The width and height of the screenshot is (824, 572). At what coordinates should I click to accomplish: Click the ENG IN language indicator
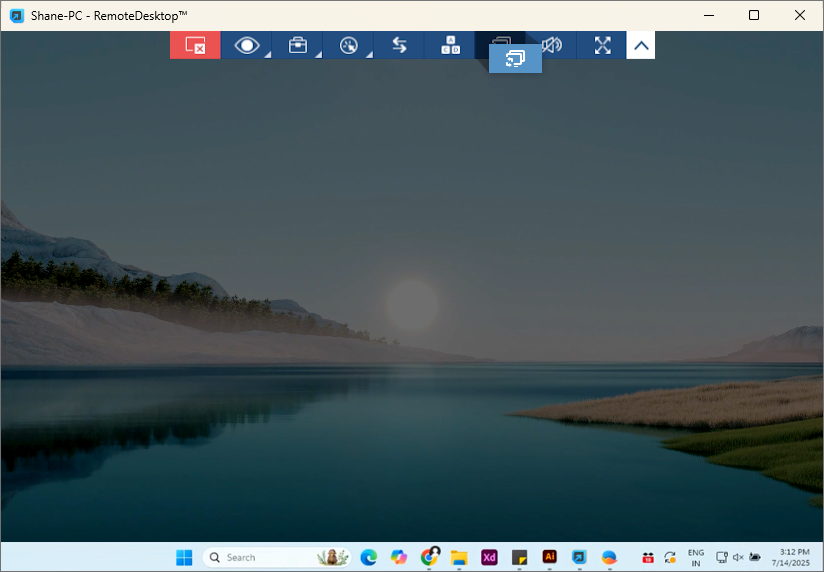tap(696, 557)
